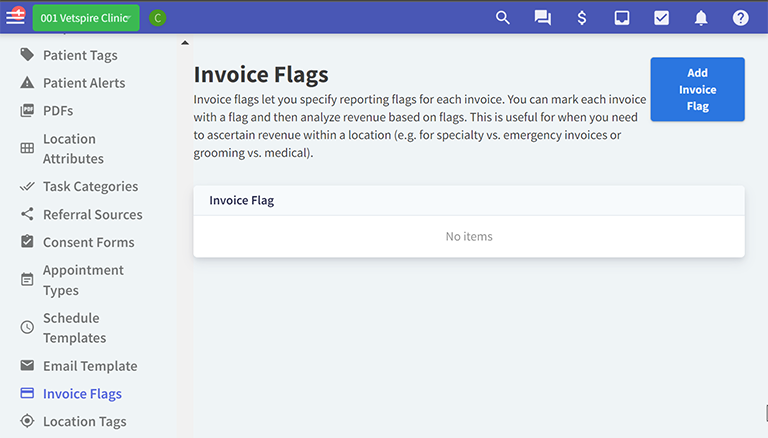Click the dollar sign billing icon
768x438 pixels.
coord(582,17)
